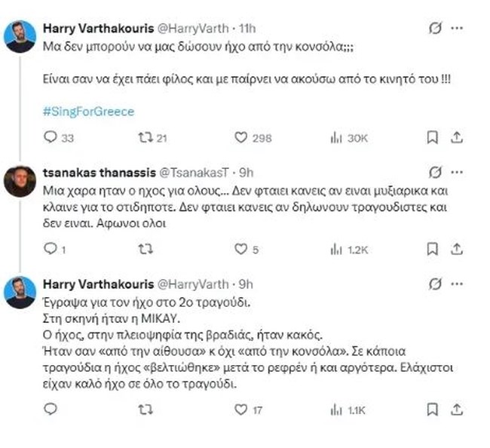Image resolution: width=490 pixels, height=448 pixels.
Task: Open more options on tsanakas thanassis' tweet
Action: point(457,172)
